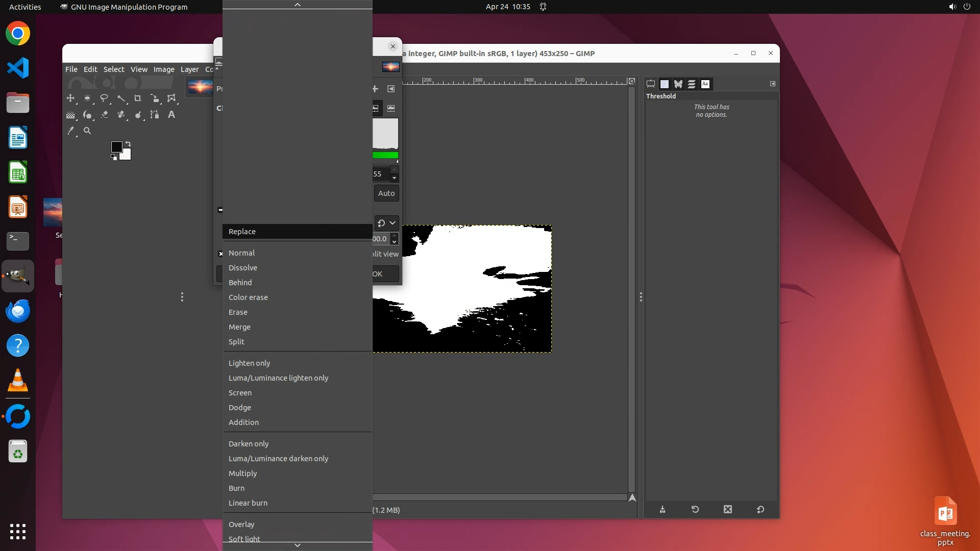
Task: Choose Luma/Luminance lighten only mode
Action: (278, 378)
